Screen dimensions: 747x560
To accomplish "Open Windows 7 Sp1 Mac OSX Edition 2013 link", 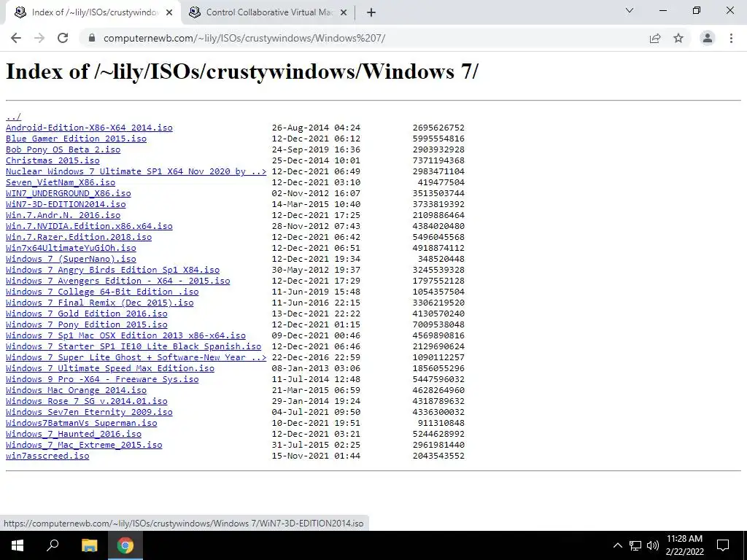I will pos(125,335).
